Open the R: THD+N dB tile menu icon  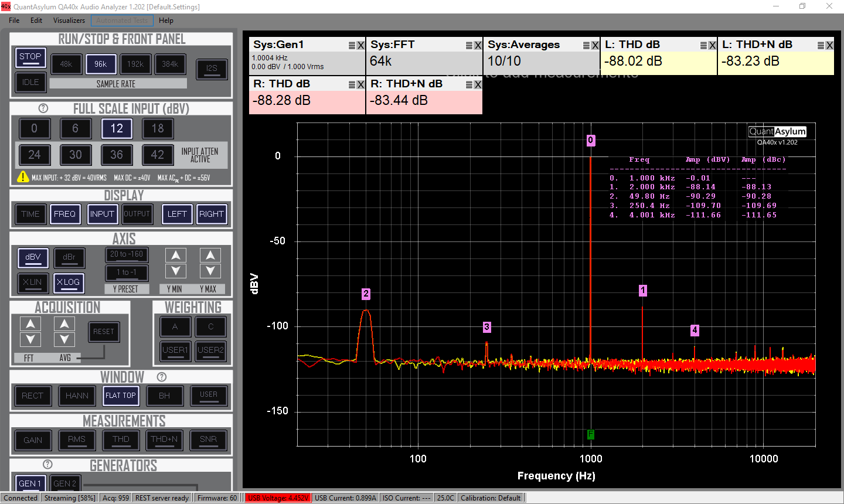(x=469, y=84)
